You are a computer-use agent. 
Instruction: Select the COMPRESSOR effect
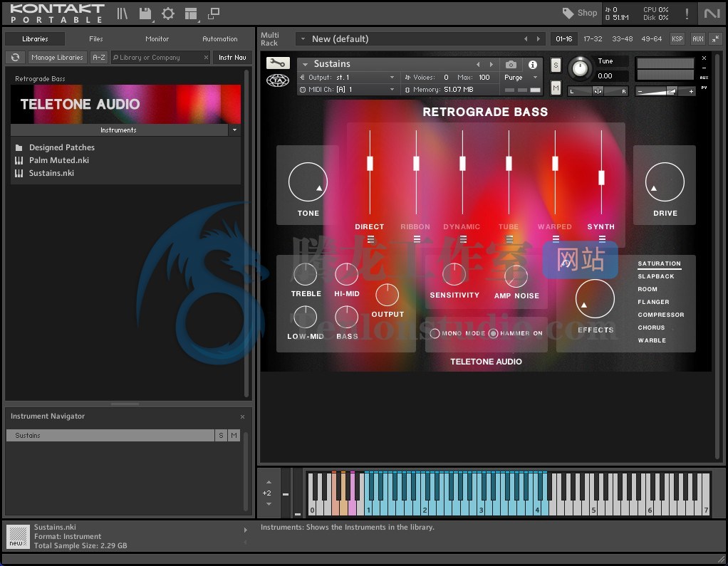click(660, 315)
